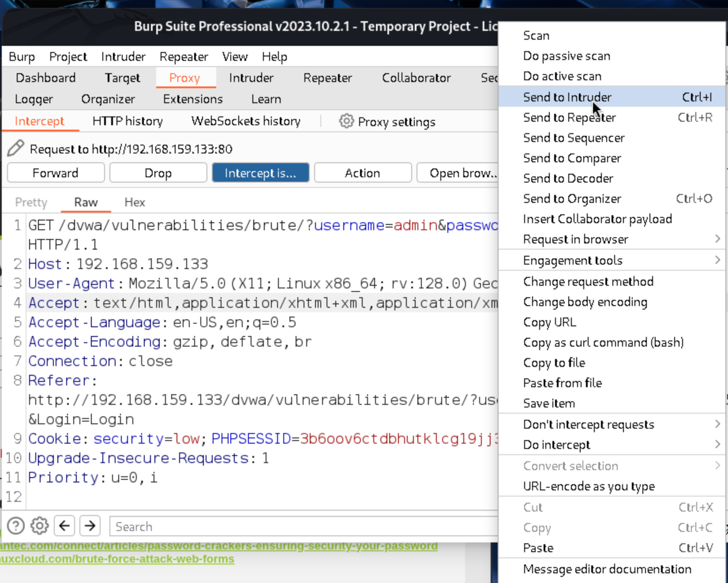Click brute-force-attack-web-forms link in background page
This screenshot has height=583, width=728.
click(117, 559)
